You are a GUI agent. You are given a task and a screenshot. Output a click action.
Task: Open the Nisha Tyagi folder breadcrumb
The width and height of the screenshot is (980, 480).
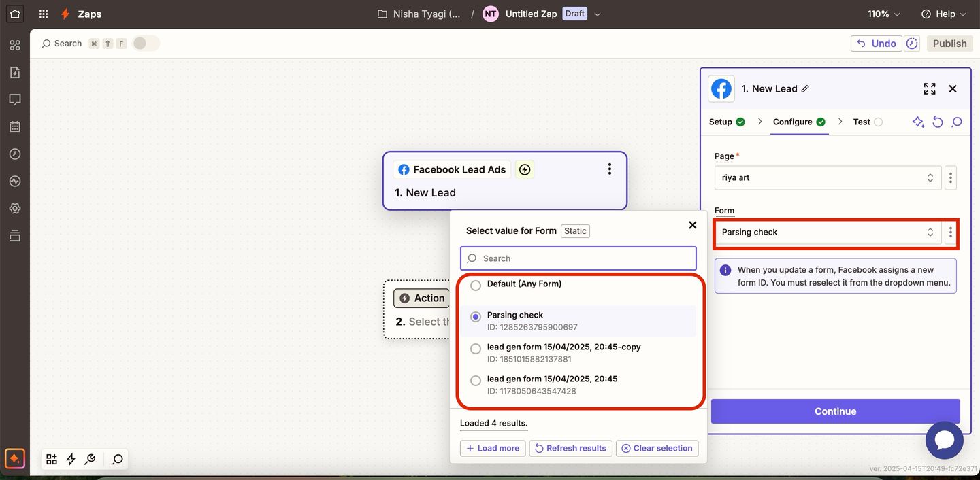tap(420, 14)
